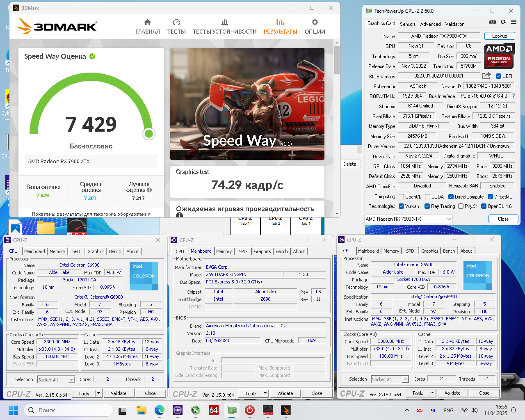Expand Socket #1 selection in left CPU-Z window
This screenshot has height=420, width=525.
click(x=71, y=380)
